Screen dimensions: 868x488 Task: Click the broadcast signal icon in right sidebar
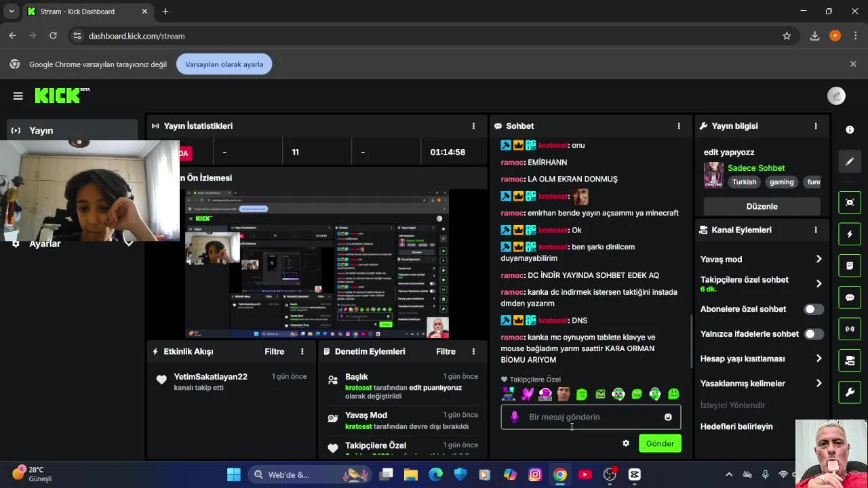[850, 329]
